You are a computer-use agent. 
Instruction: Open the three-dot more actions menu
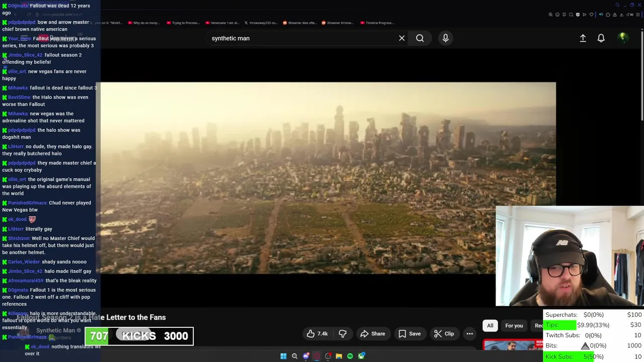tap(469, 334)
